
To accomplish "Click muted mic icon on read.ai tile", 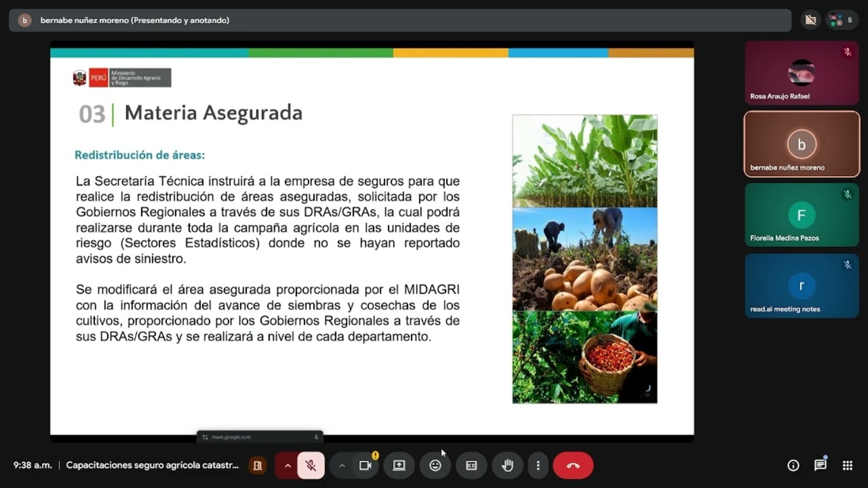I will 848,265.
